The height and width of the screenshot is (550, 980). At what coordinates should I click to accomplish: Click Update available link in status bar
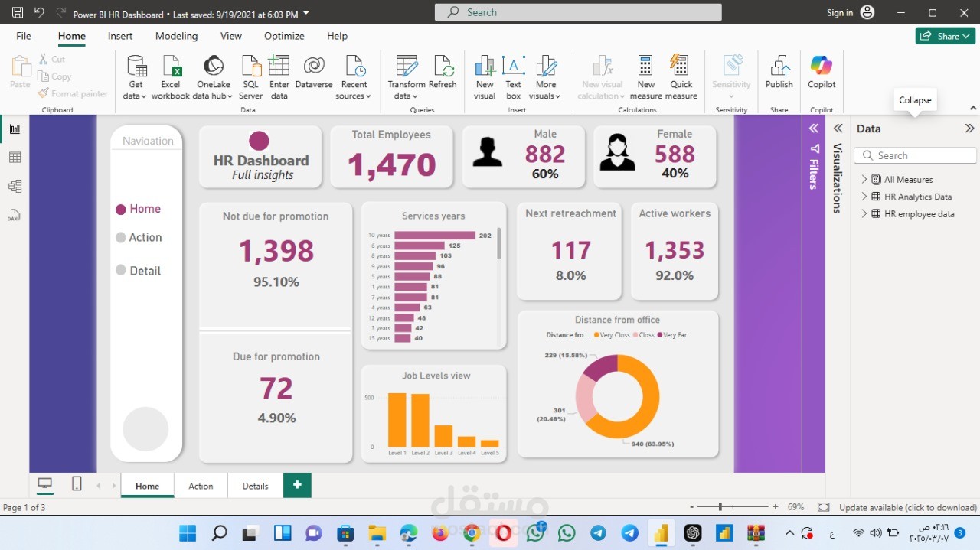907,507
